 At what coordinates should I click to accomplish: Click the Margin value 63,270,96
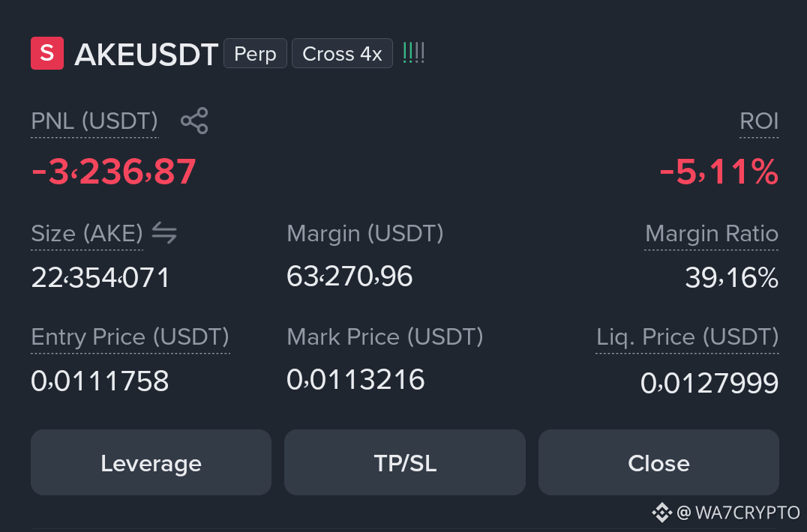pos(349,276)
